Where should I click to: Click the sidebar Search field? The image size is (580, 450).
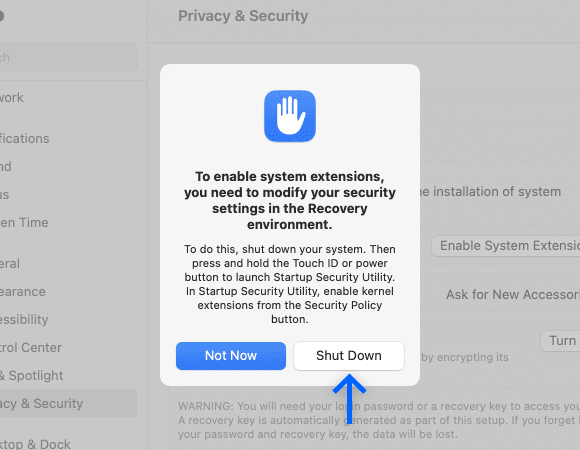tap(69, 57)
